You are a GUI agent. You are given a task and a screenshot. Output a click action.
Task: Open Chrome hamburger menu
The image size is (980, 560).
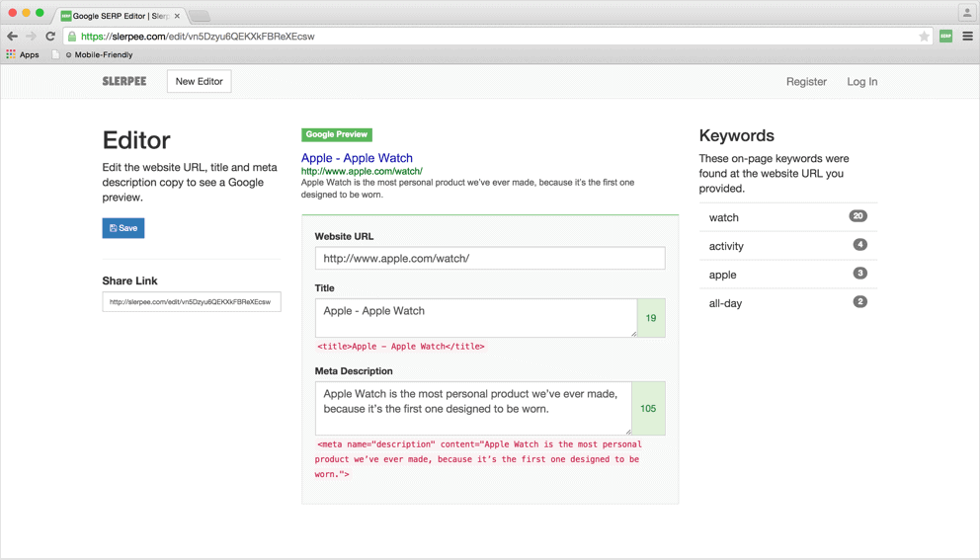967,37
